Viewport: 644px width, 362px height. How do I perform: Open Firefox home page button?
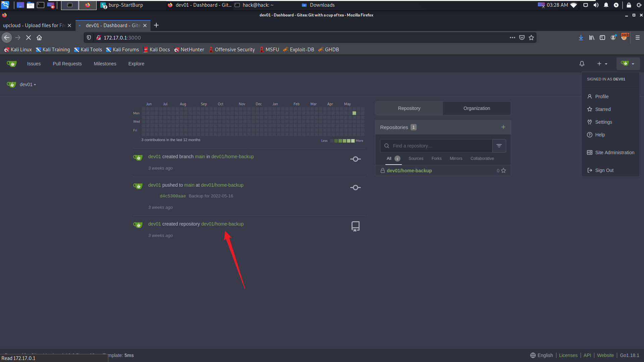39,38
